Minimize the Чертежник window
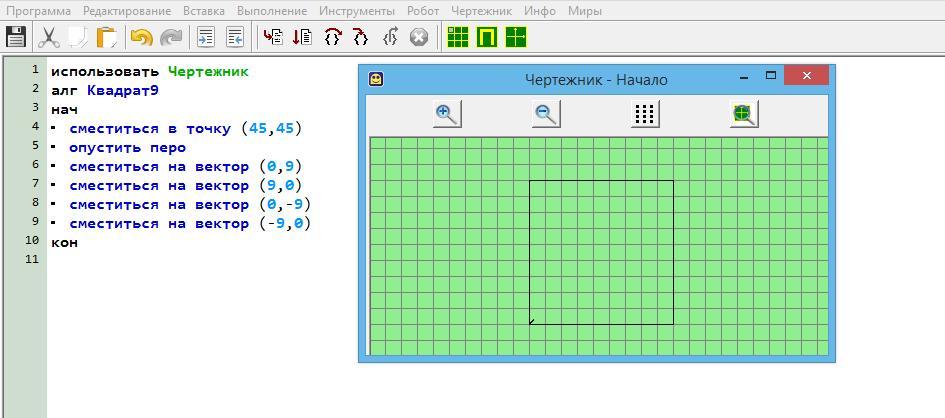 744,76
